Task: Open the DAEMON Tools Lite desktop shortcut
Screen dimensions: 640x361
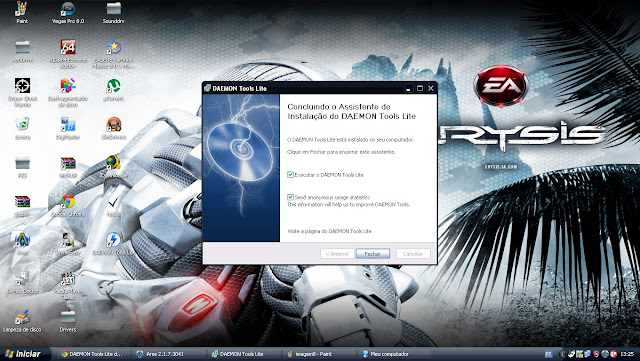Action: [x=113, y=240]
